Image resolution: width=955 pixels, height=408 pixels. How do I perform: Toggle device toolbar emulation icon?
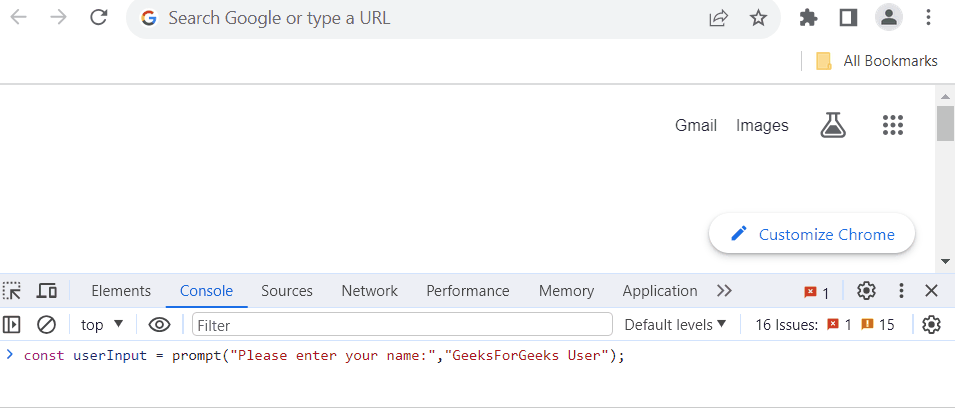47,291
